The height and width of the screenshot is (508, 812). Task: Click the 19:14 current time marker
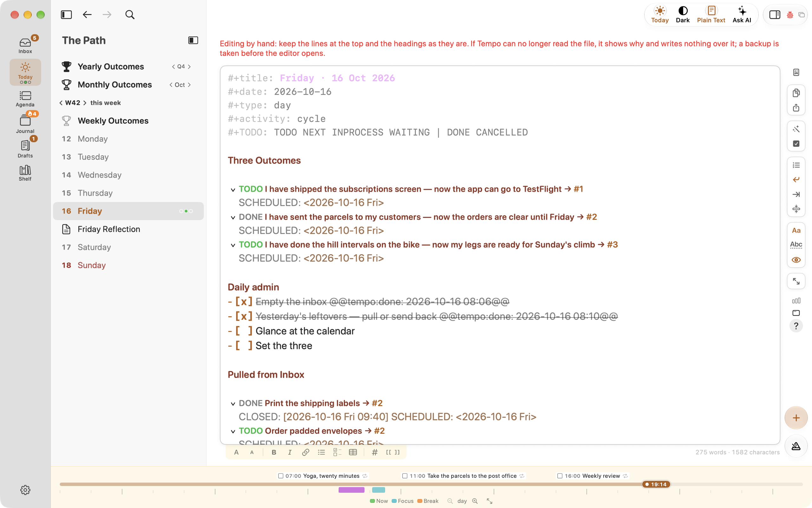[656, 484]
